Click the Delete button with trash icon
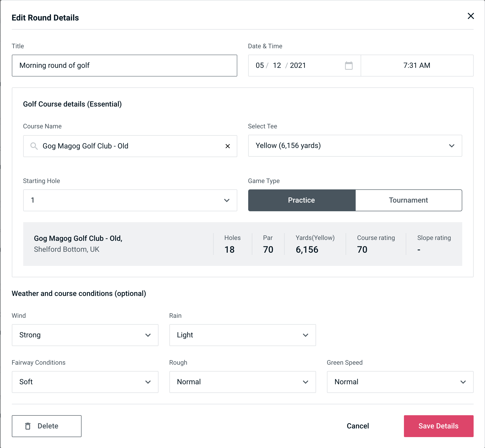This screenshot has width=485, height=448. (x=47, y=426)
